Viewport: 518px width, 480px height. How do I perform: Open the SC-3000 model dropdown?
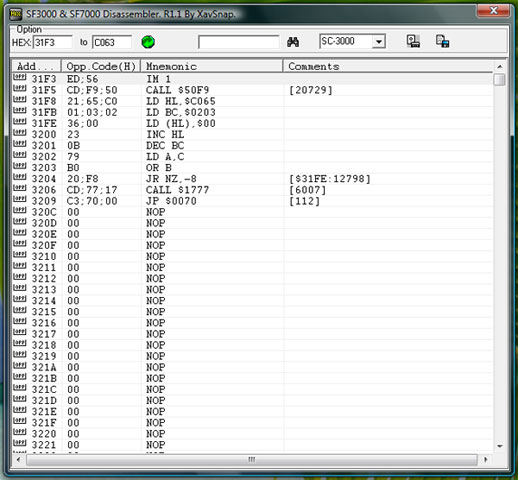pos(379,42)
